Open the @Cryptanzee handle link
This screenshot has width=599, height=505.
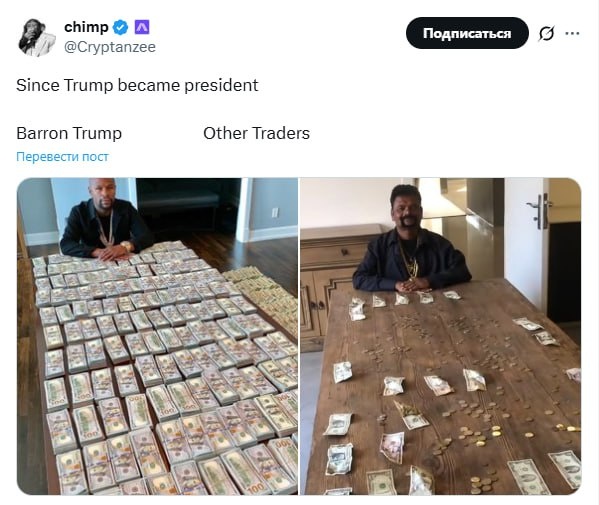(x=110, y=47)
